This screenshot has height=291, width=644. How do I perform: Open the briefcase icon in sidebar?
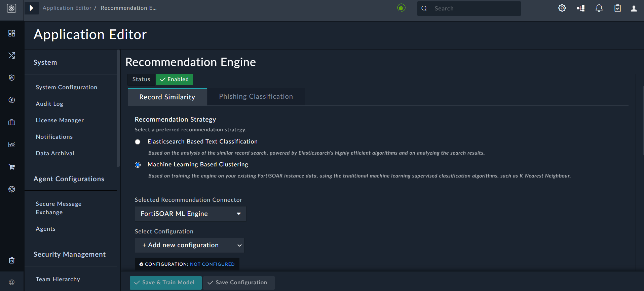point(12,122)
